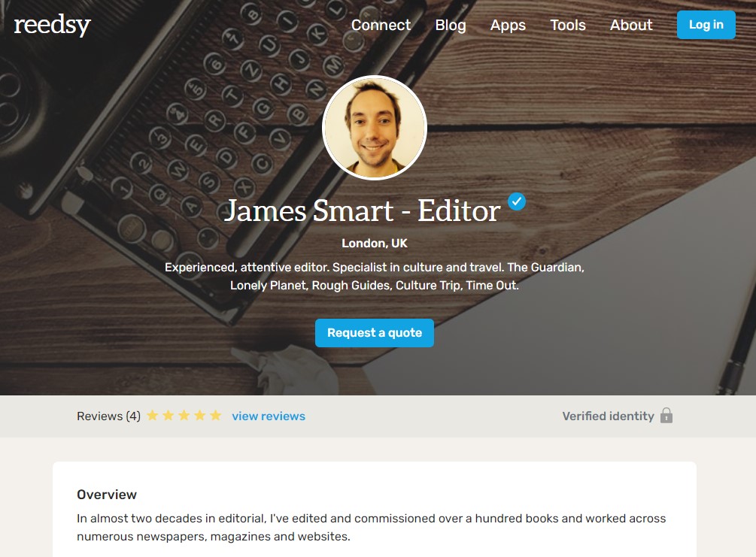Click the third review star

click(184, 416)
